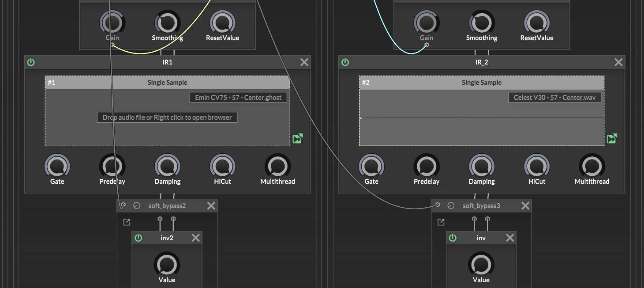Open the soft_bypass2 pop-out icon

(x=127, y=222)
